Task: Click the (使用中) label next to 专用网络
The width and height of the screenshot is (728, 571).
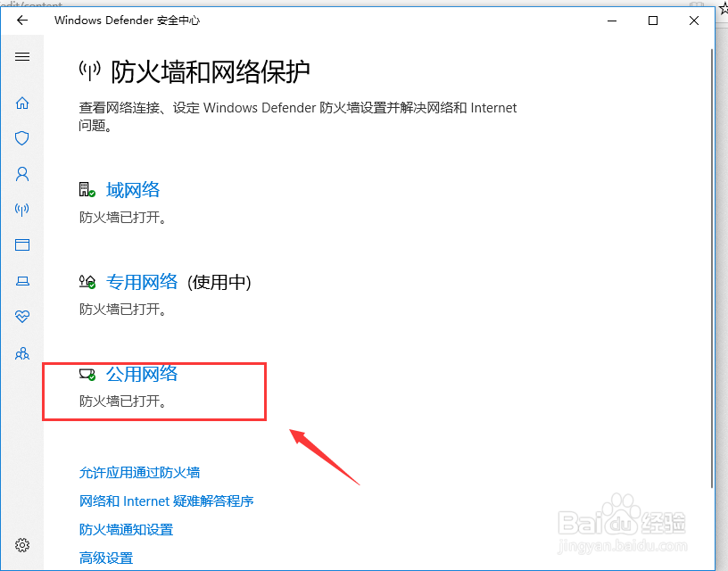Action: [x=219, y=282]
